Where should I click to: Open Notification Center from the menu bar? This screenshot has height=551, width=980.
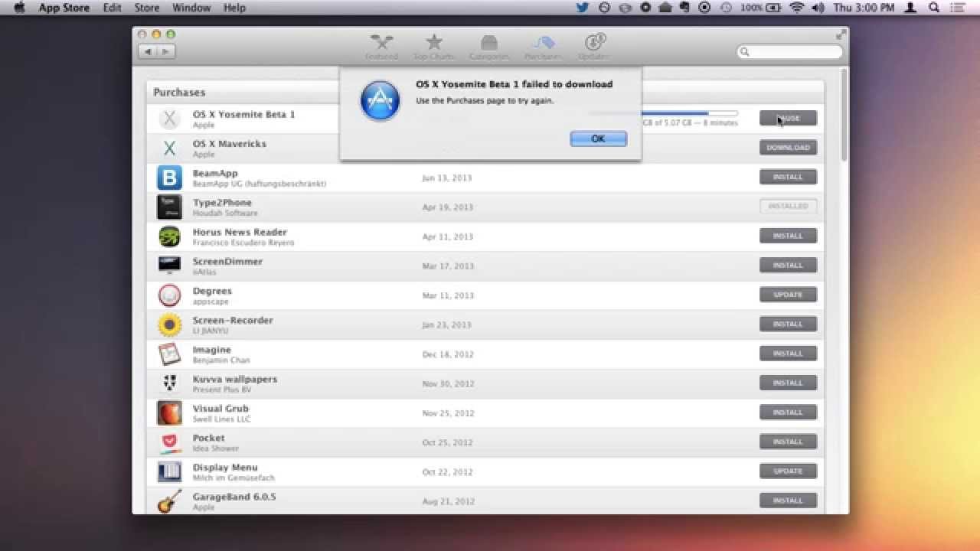pos(959,8)
